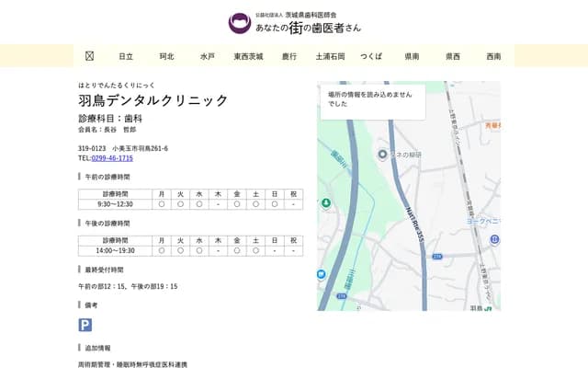Click the 日 dash in the afternoon hours row
588x368 pixels.
(x=275, y=251)
